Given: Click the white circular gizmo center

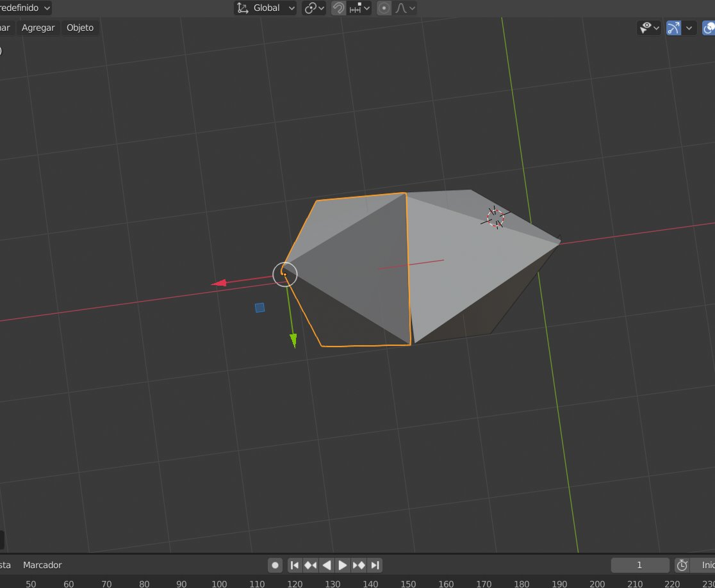Looking at the screenshot, I should [x=285, y=274].
